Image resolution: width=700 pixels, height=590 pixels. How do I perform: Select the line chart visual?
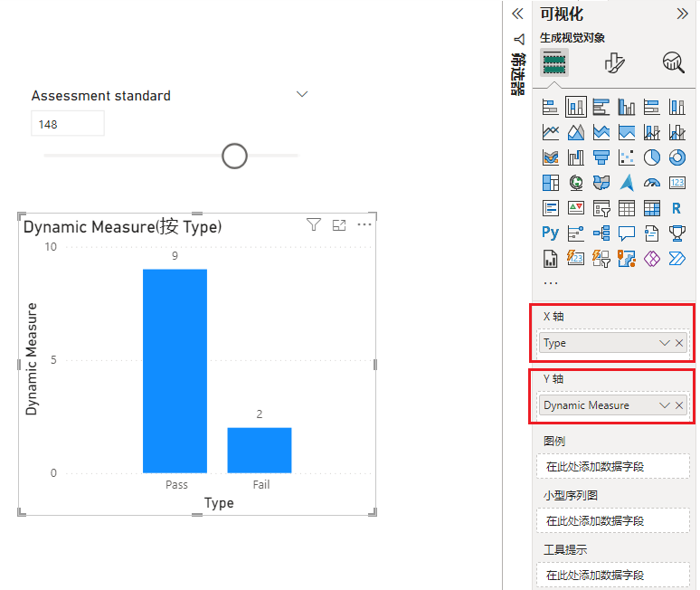[551, 132]
